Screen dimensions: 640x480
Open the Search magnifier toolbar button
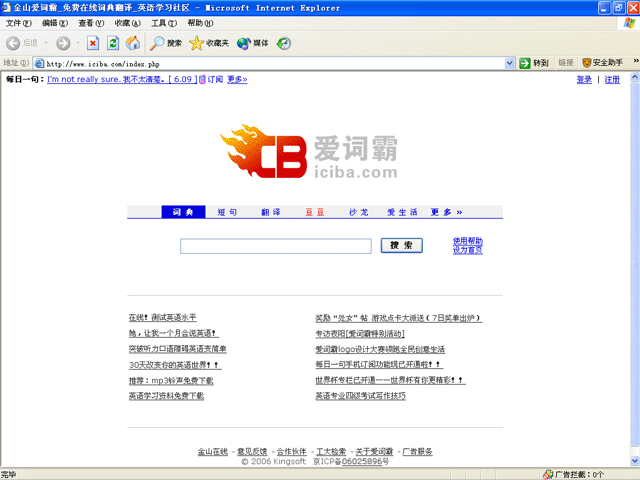(166, 43)
